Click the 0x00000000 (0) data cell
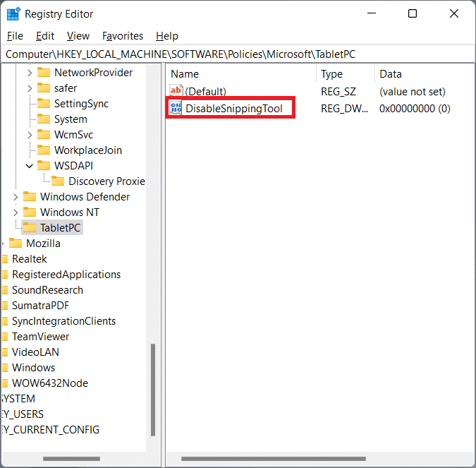 (415, 109)
